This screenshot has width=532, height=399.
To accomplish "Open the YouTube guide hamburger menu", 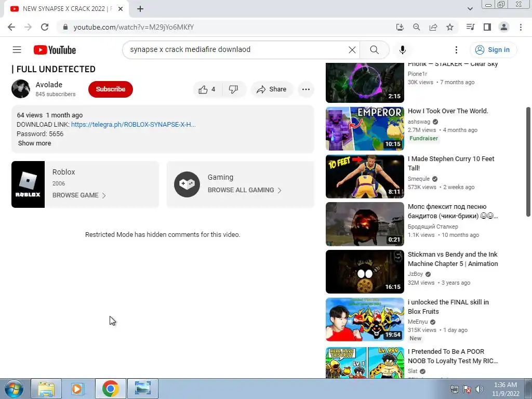I will point(17,50).
